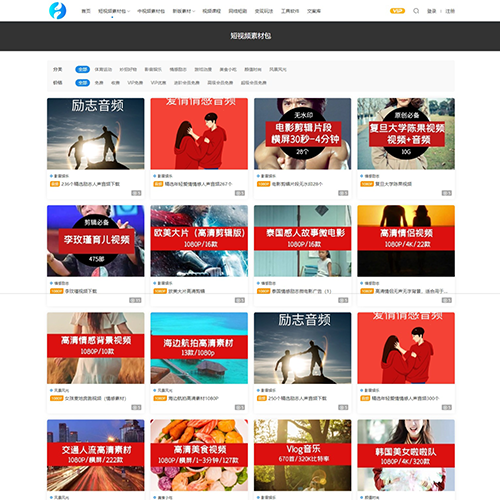Select 免费 price filter option
Screen dimensions: 500x500
coord(99,83)
